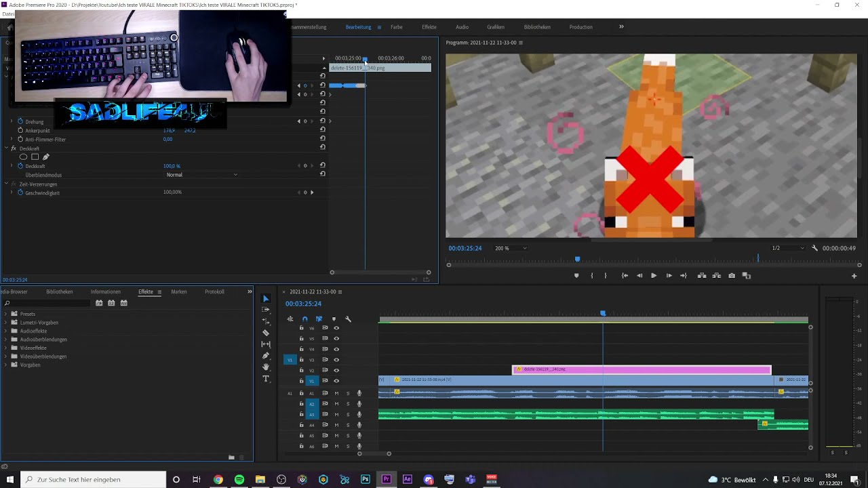Open timeline display settings wrench

click(348, 319)
